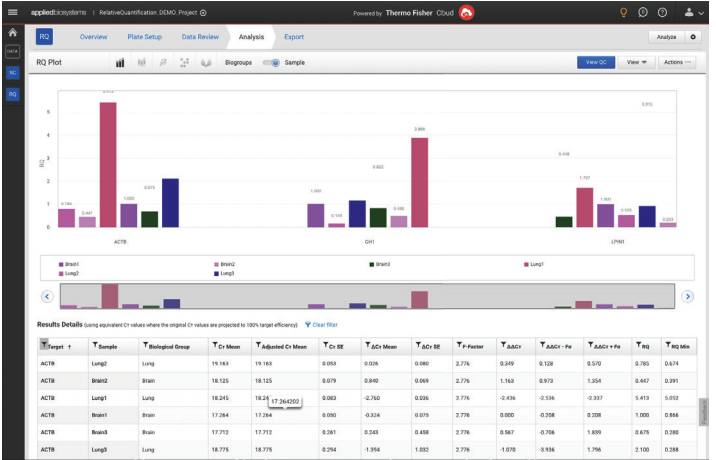Click the Home icon in sidebar

pos(12,33)
